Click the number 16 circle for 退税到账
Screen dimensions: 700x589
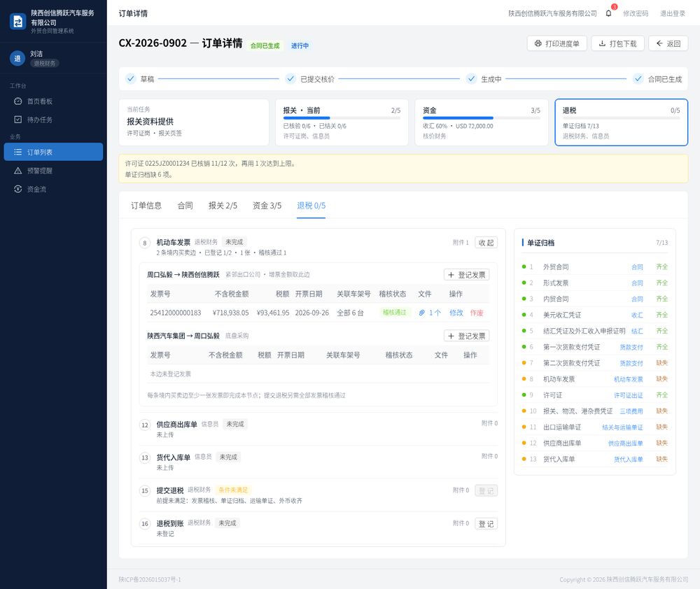145,524
